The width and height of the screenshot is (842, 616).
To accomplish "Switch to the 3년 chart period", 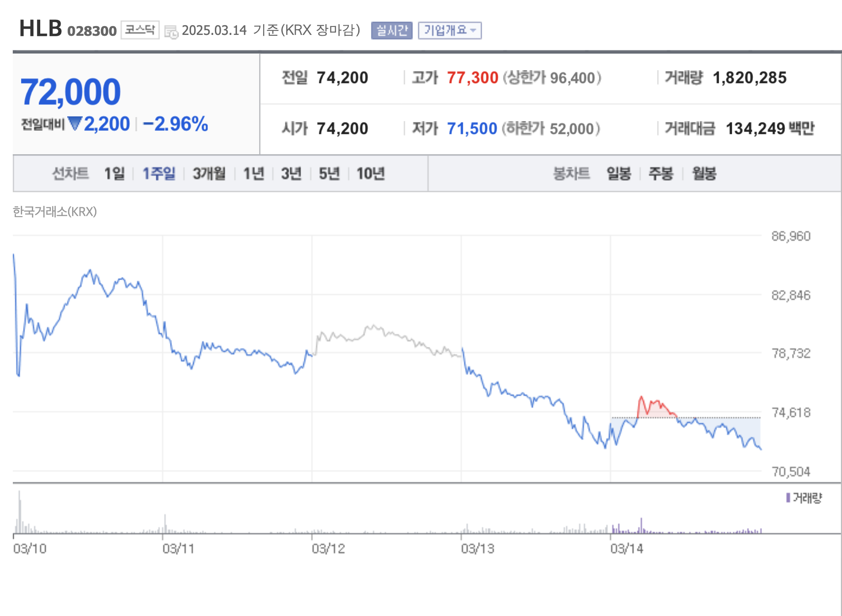I will [x=291, y=173].
